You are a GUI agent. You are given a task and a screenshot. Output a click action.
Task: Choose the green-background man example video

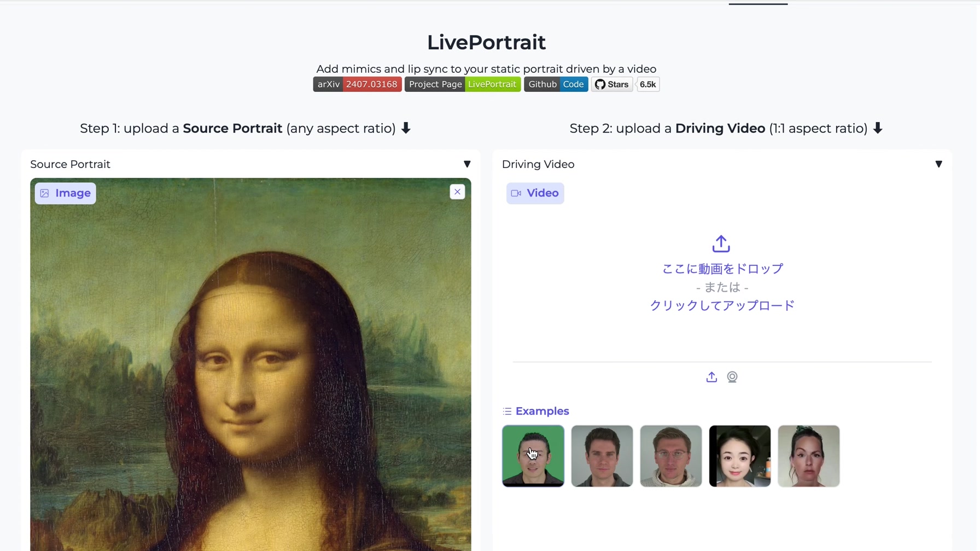(x=533, y=456)
